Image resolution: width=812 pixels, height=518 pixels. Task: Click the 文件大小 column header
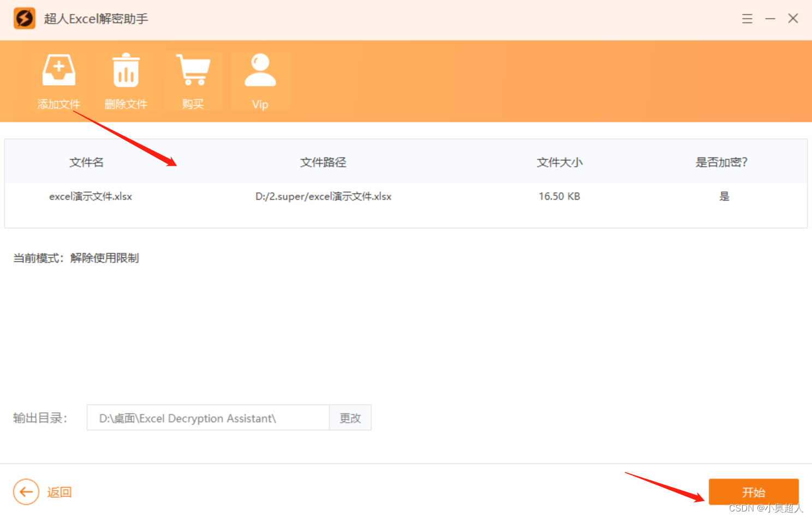tap(559, 162)
